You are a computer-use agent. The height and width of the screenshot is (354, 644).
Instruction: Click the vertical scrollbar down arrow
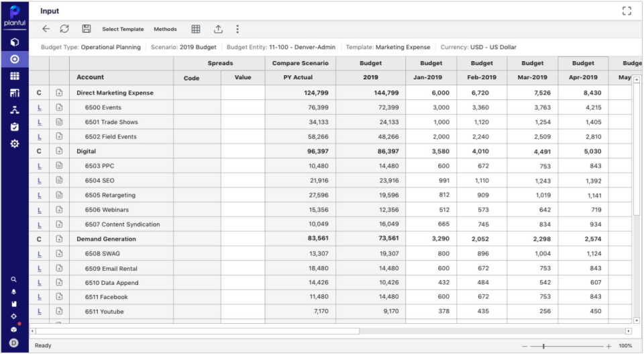click(x=637, y=320)
